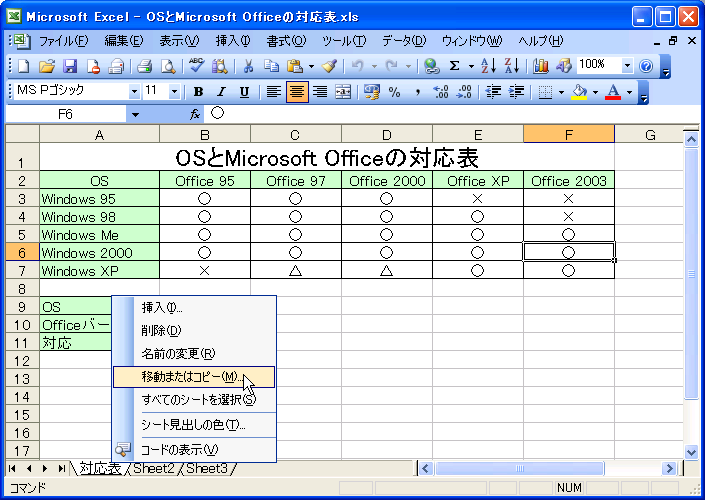This screenshot has height=500, width=705.
Task: Toggle Align Right
Action: tap(320, 92)
